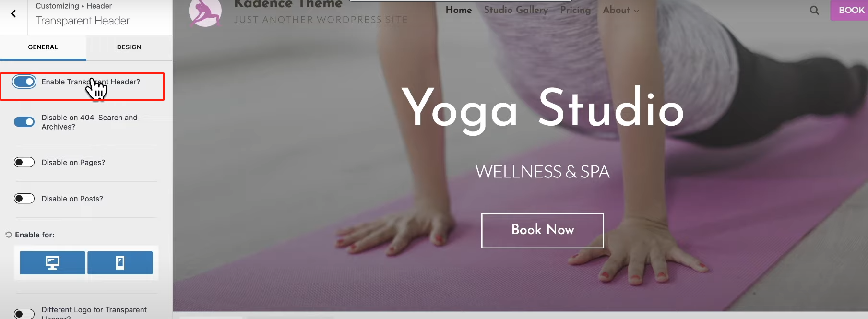Open the Home menu item

[x=459, y=10]
